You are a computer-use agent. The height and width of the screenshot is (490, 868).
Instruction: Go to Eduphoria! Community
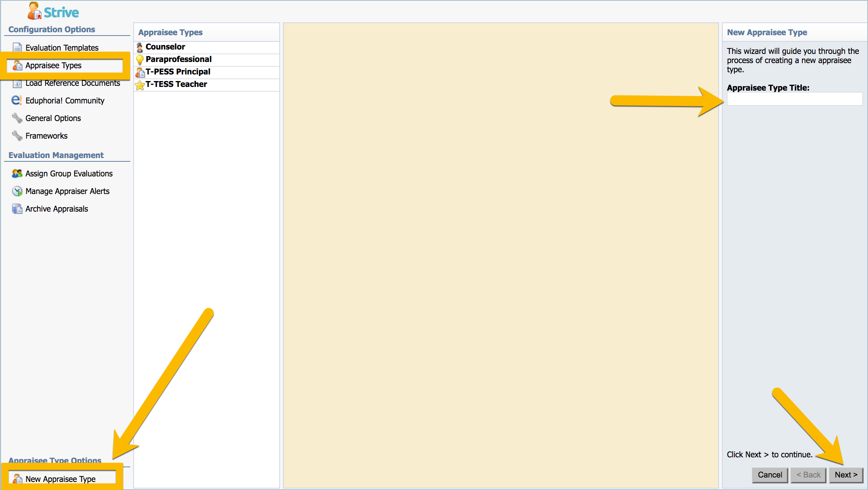[65, 100]
